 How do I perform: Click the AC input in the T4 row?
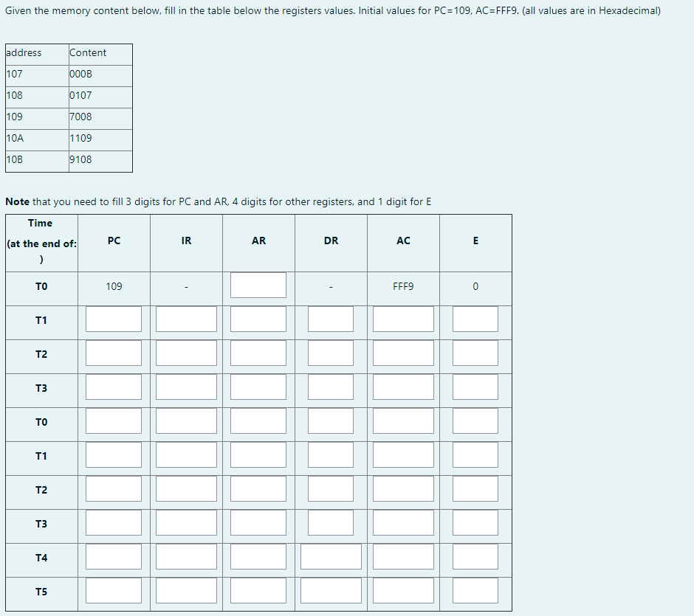click(x=403, y=556)
